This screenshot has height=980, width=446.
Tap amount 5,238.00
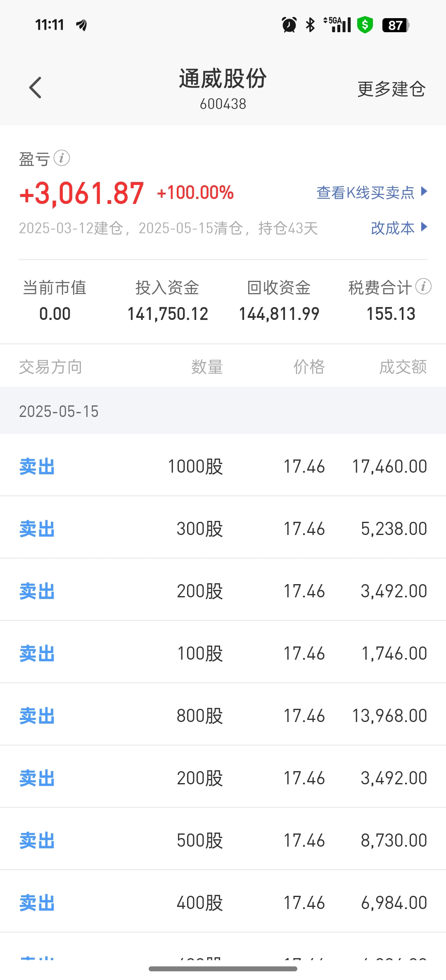tap(394, 529)
